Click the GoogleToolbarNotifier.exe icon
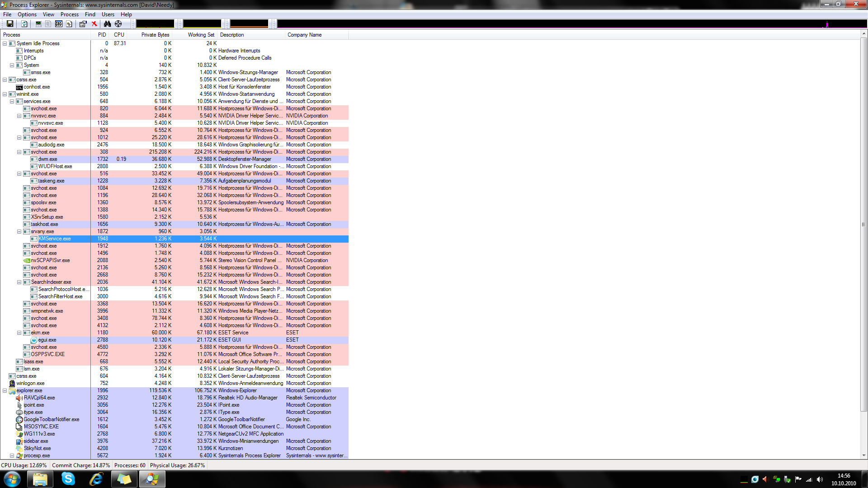The height and width of the screenshot is (488, 868). pos(19,419)
